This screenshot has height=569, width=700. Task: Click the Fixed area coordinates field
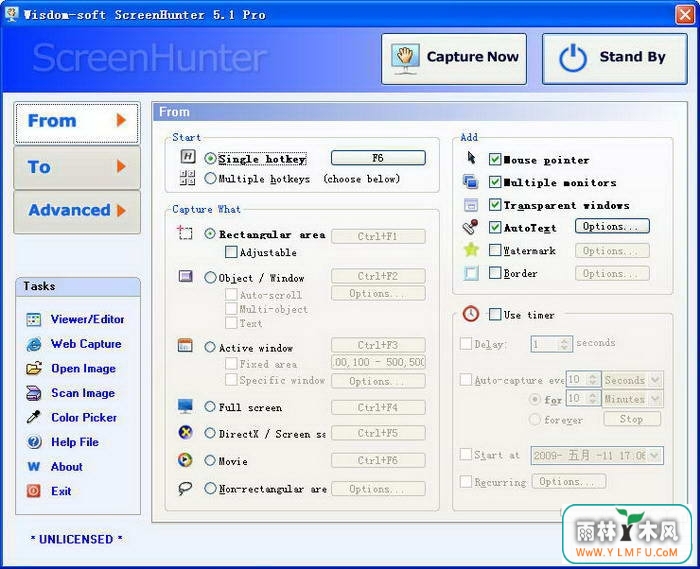pos(378,362)
